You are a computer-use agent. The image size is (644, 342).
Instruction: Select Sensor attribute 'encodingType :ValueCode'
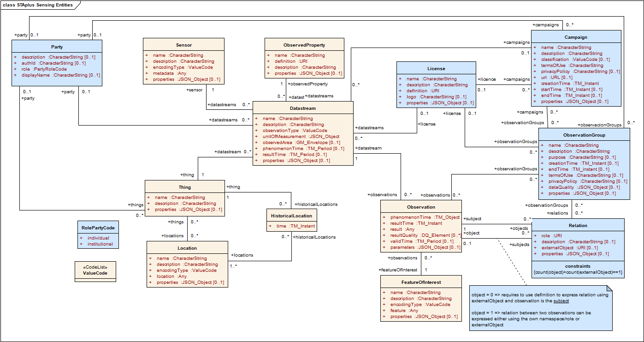pos(183,67)
